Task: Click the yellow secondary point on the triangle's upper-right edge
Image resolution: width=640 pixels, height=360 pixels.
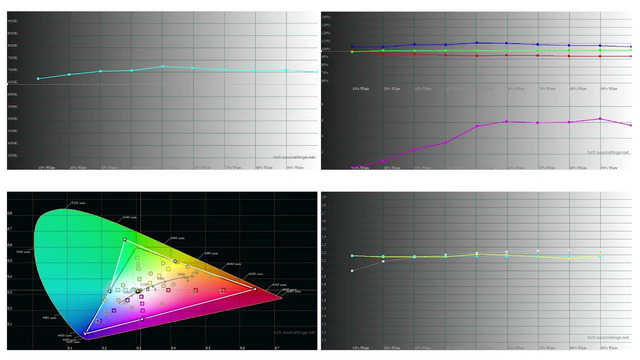Action: (x=175, y=261)
